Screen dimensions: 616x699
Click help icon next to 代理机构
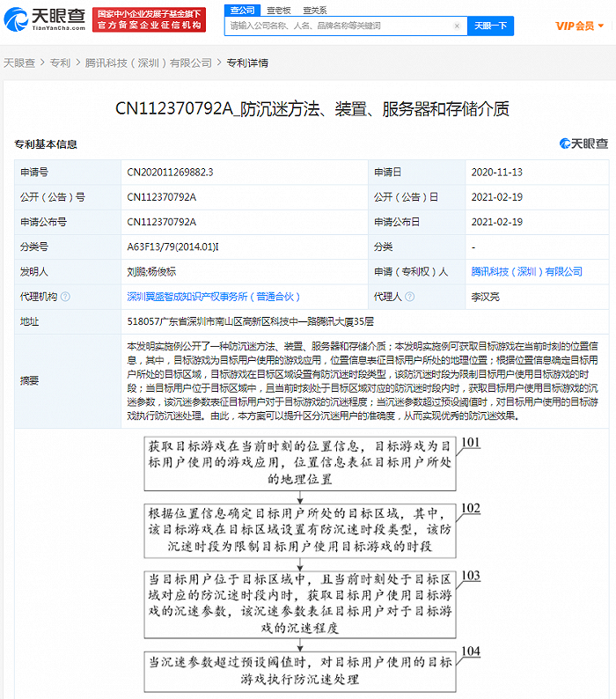tap(65, 297)
